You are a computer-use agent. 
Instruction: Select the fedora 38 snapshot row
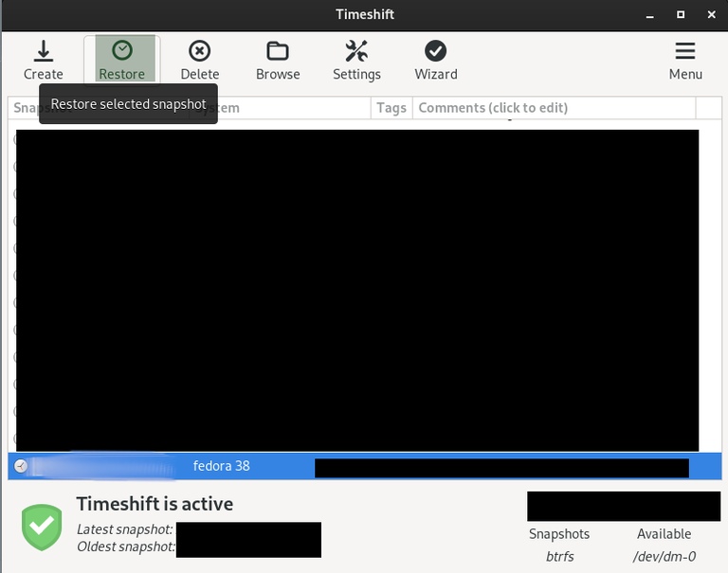364,466
